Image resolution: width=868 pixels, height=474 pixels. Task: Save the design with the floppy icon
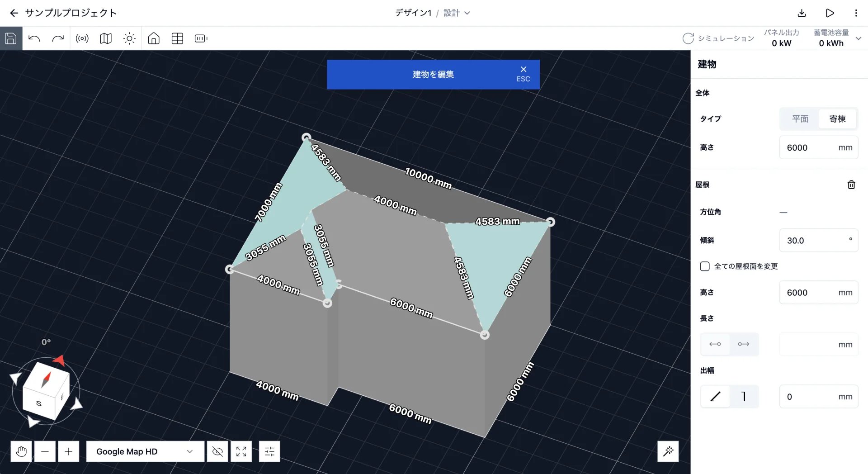(x=11, y=38)
